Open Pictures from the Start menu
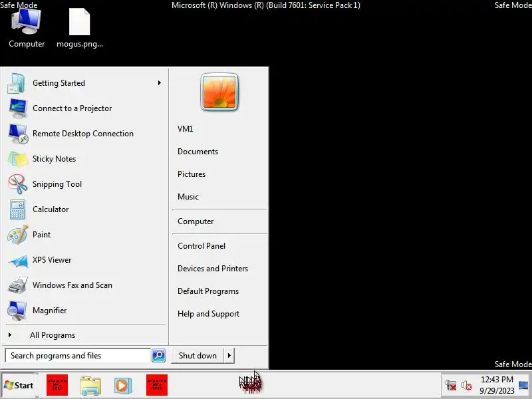The image size is (532, 399). 192,174
